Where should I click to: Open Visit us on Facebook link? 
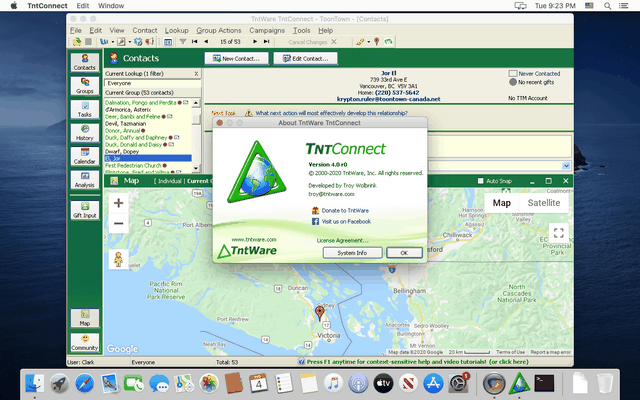[x=346, y=222]
